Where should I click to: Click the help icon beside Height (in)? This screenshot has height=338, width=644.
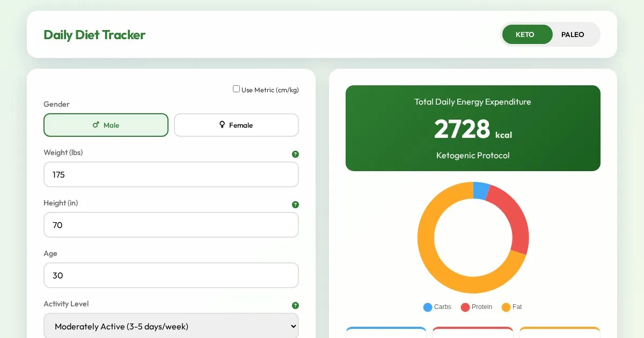point(295,205)
